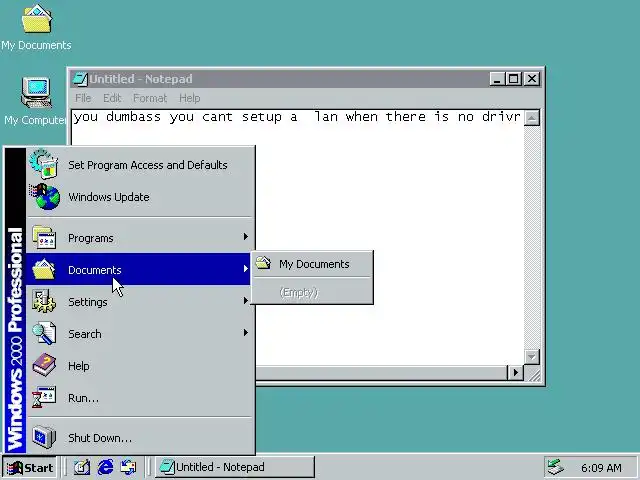Select Windows Update text in Start menu

click(x=109, y=197)
